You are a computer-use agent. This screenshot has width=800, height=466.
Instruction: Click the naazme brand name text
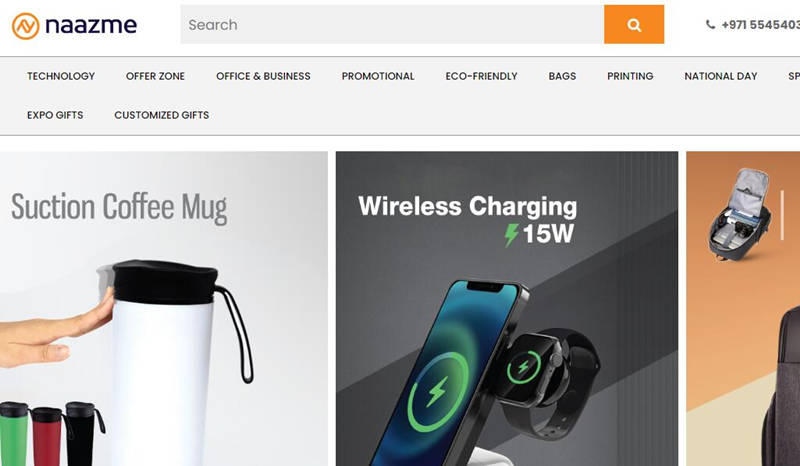click(x=91, y=25)
